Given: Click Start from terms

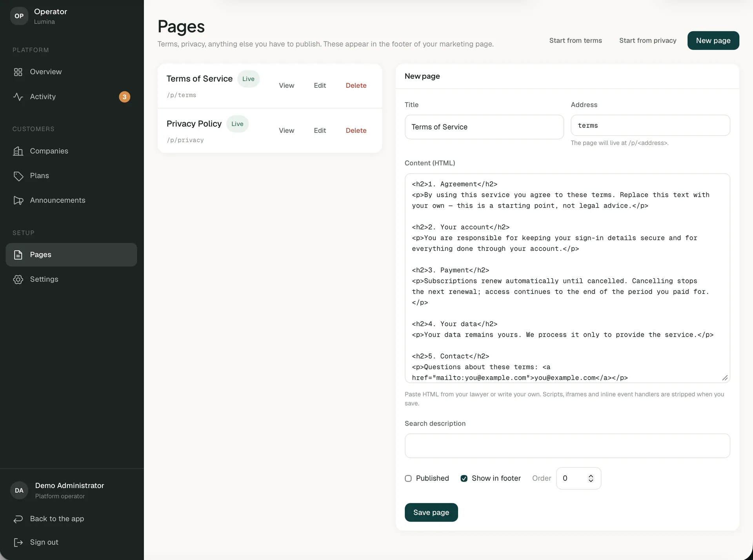Looking at the screenshot, I should (x=575, y=41).
